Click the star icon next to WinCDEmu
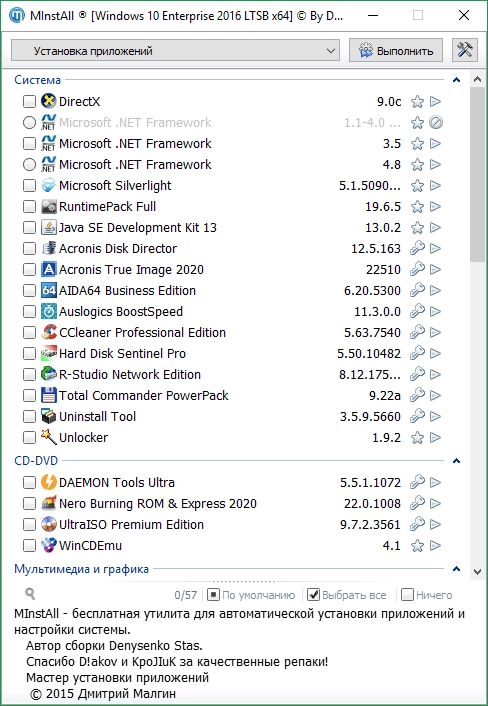This screenshot has width=488, height=706. (x=417, y=546)
